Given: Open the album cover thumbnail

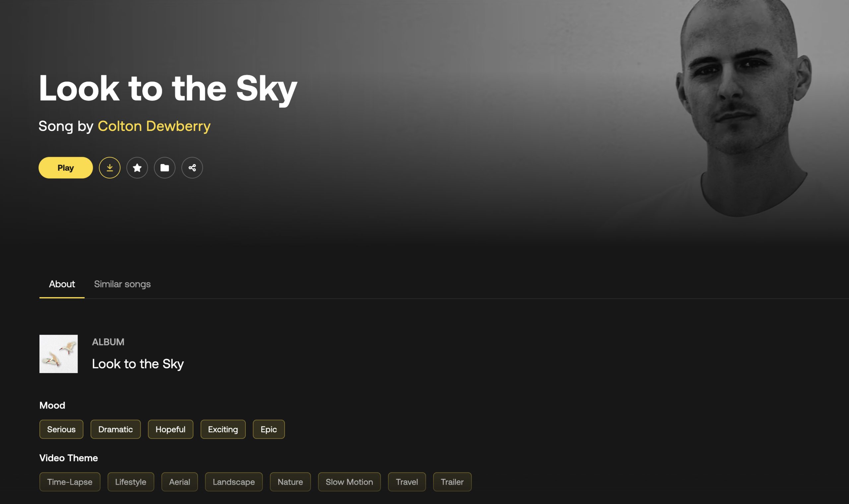Looking at the screenshot, I should tap(58, 354).
